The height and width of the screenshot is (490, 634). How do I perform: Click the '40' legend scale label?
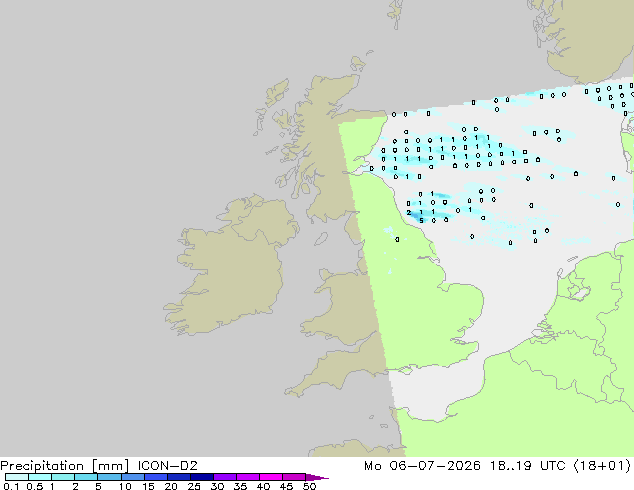(263, 486)
